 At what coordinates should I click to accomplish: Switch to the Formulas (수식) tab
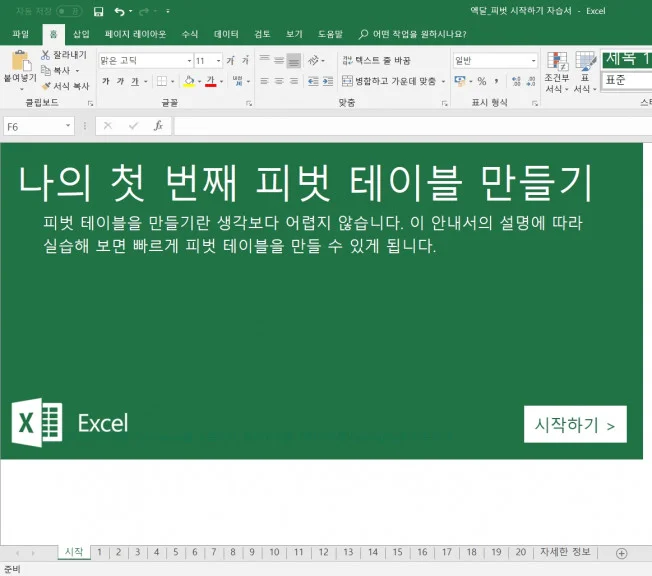tap(190, 34)
